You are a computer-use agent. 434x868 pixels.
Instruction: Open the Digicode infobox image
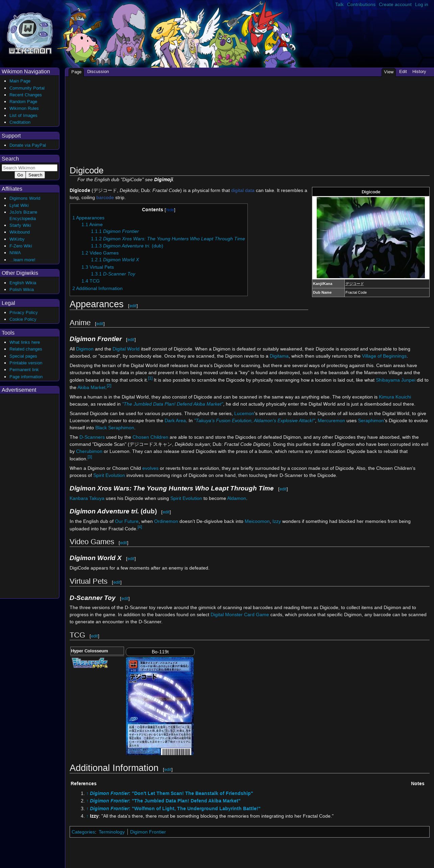[x=370, y=238]
